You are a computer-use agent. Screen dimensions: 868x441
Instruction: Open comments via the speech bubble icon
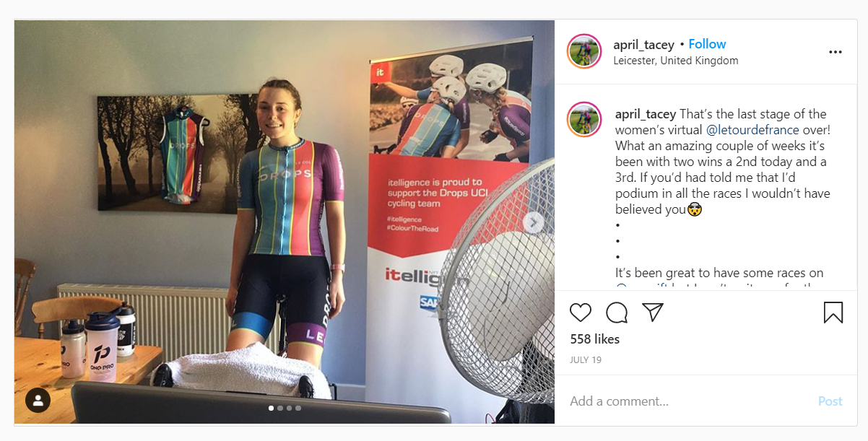click(x=617, y=313)
